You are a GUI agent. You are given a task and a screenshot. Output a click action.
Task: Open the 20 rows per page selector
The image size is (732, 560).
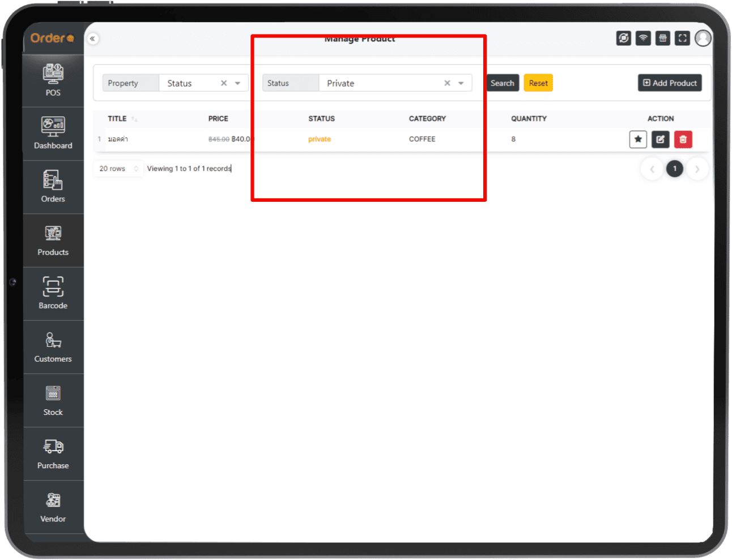(x=118, y=168)
